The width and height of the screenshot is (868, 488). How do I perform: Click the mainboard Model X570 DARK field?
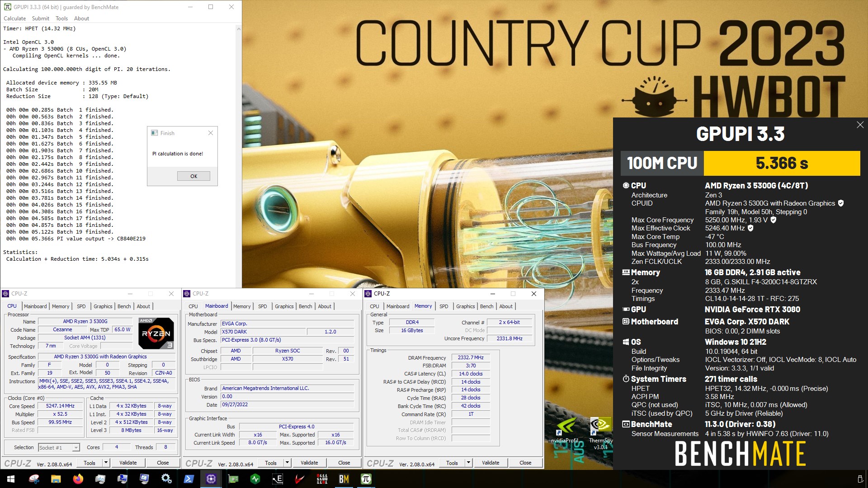263,332
